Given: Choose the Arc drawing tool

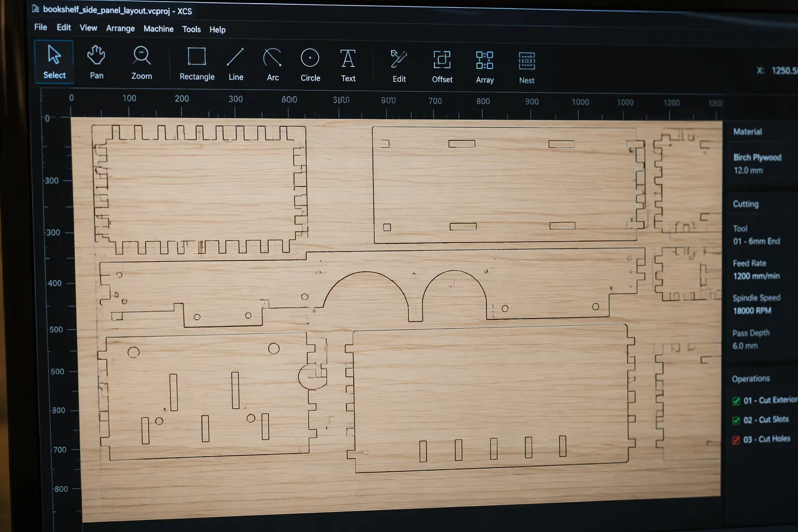Looking at the screenshot, I should (273, 64).
